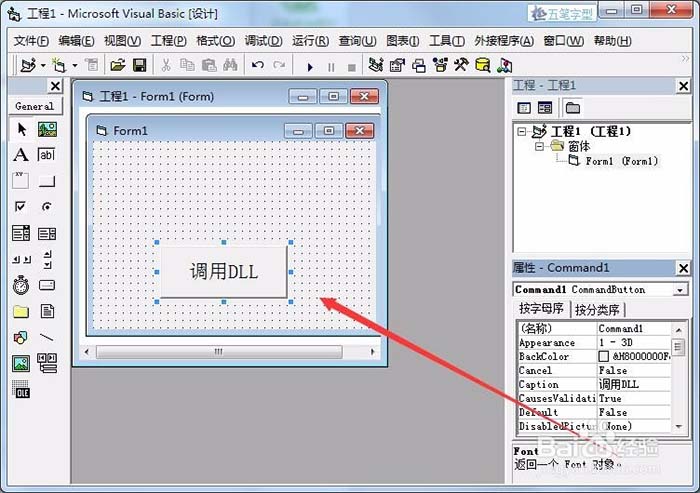Click the Open Project folder icon

pos(118,66)
